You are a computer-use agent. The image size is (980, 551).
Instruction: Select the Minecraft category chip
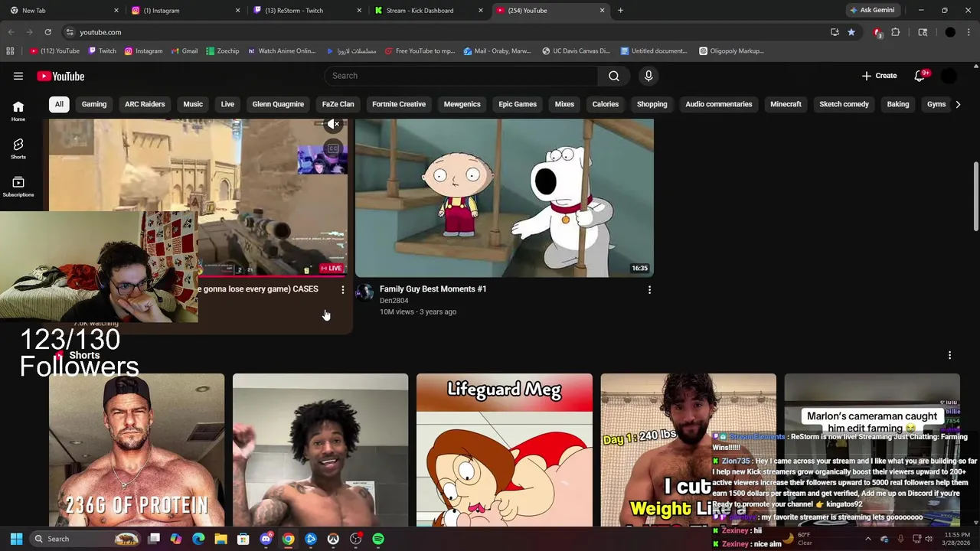[786, 104]
